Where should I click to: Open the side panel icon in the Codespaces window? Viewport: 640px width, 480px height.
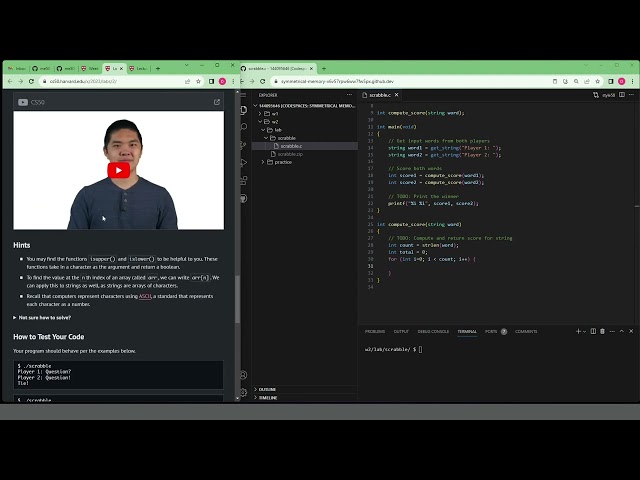click(611, 81)
